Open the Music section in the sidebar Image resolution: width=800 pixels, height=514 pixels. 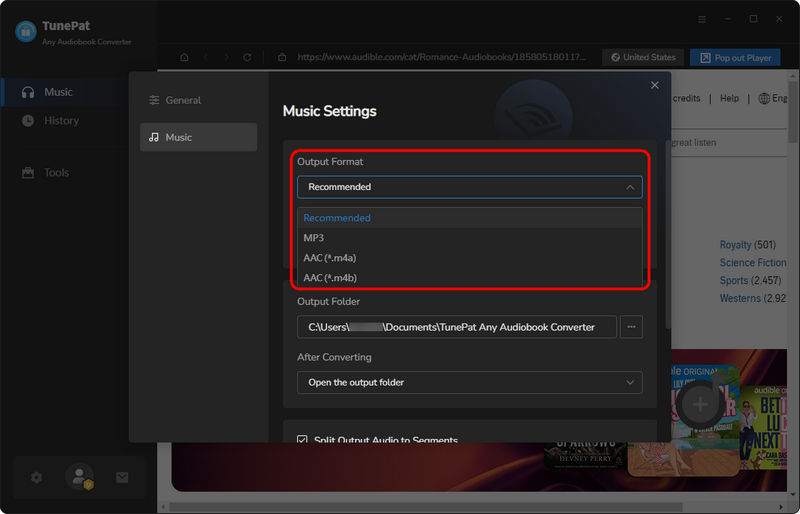tap(64, 92)
